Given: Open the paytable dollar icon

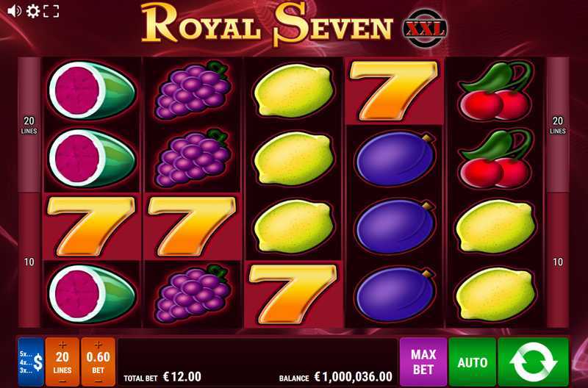Looking at the screenshot, I should [31, 362].
